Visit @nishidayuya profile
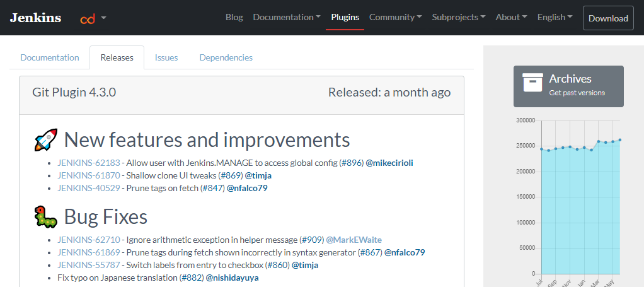This screenshot has width=644, height=287. point(232,278)
